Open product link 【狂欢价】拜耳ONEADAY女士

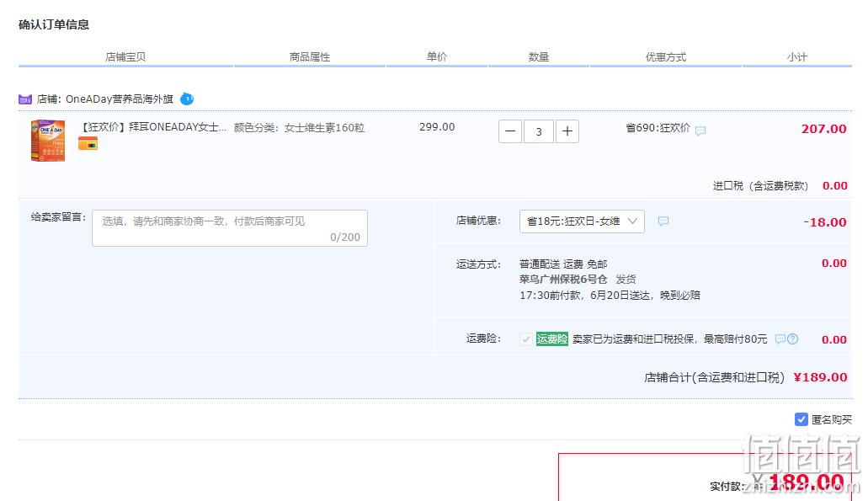coord(152,127)
